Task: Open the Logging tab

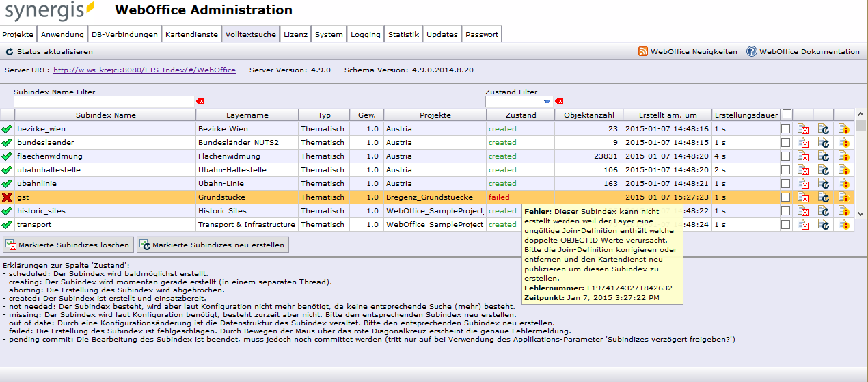Action: 366,35
